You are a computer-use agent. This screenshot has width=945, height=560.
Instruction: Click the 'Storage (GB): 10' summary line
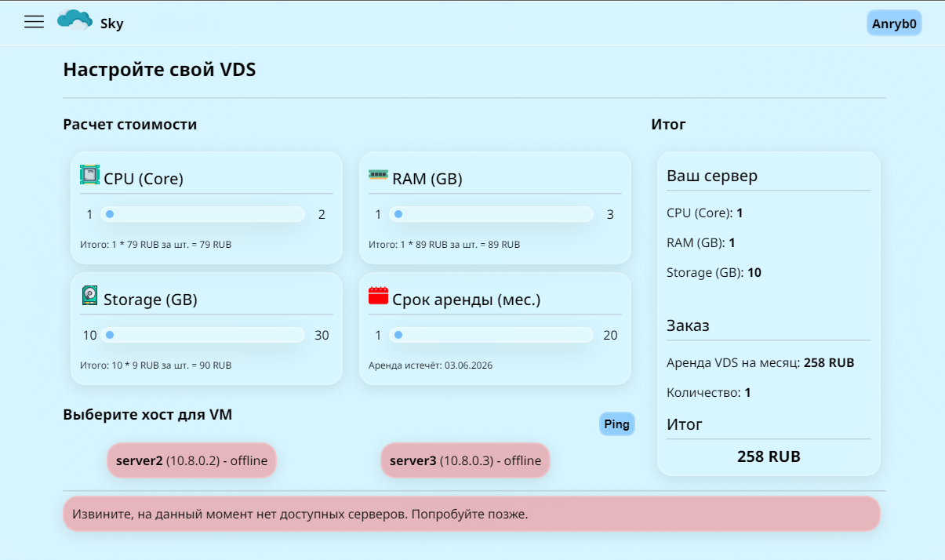coord(714,273)
